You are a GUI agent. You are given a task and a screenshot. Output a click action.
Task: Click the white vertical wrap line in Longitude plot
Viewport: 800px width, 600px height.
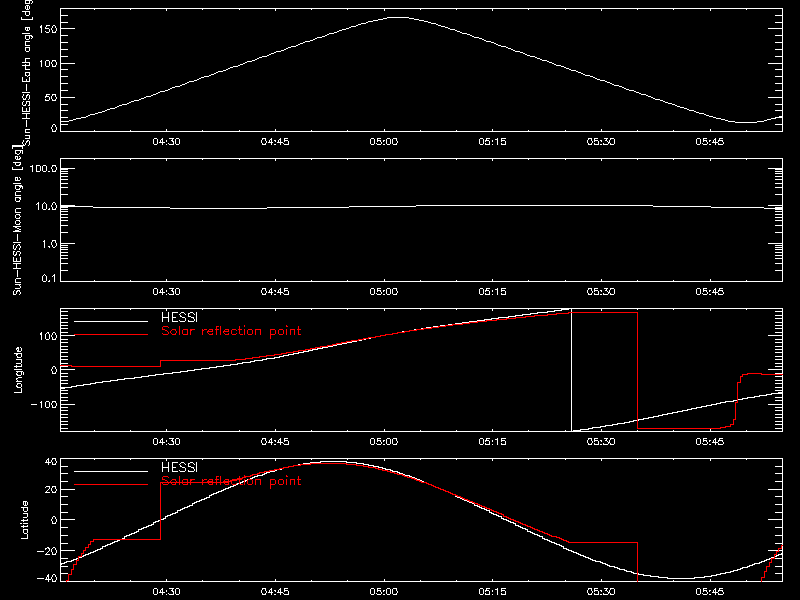571,370
